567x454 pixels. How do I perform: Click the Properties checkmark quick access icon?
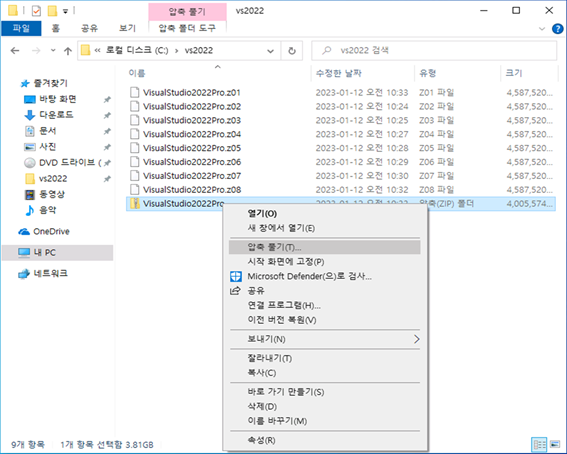tap(36, 11)
